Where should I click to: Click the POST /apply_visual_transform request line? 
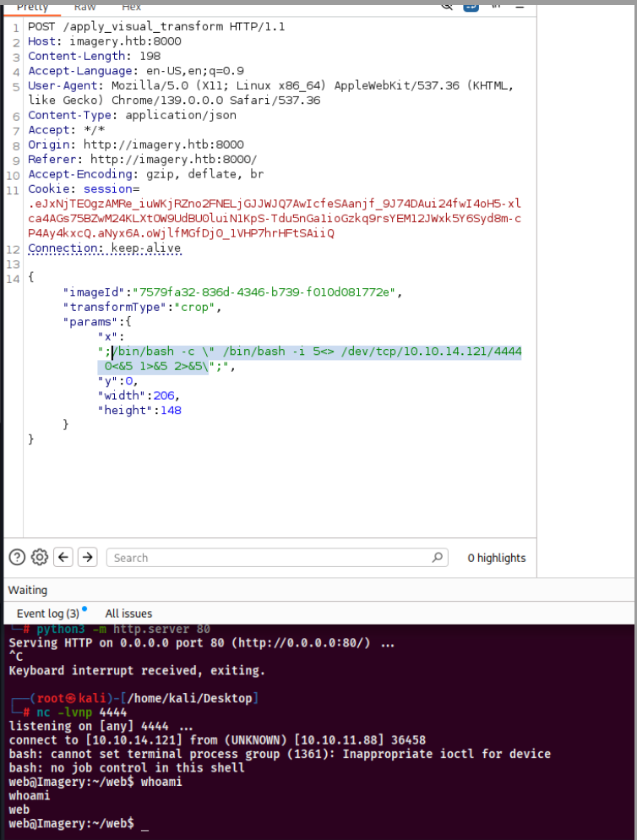coord(156,26)
